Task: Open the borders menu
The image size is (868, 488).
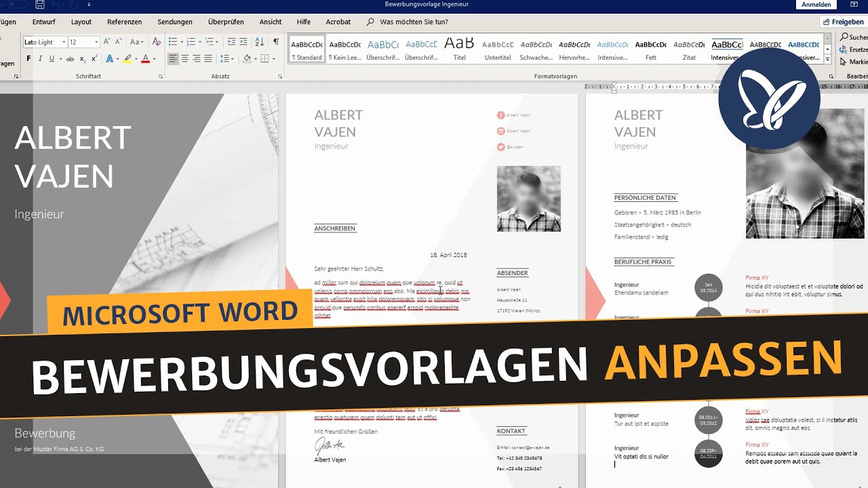Action: [x=264, y=59]
